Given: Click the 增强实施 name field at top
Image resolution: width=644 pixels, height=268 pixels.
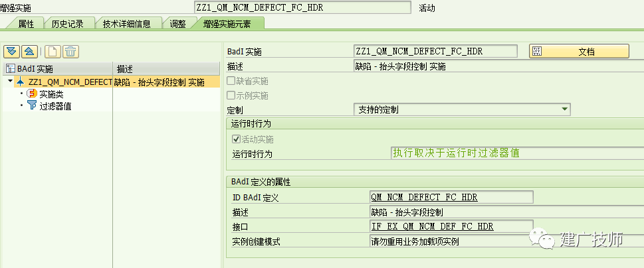Looking at the screenshot, I should pyautogui.click(x=302, y=7).
